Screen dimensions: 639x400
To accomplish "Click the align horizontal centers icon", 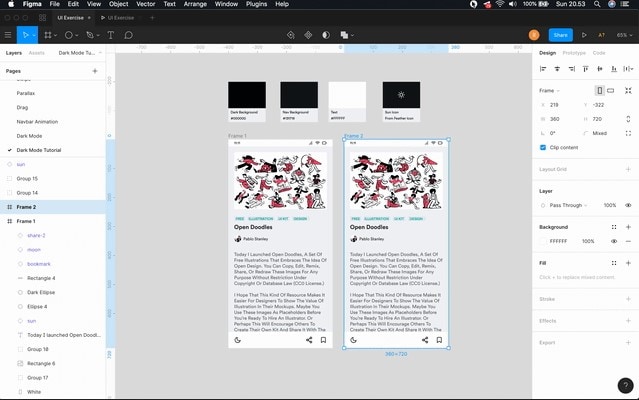I will 557,69.
